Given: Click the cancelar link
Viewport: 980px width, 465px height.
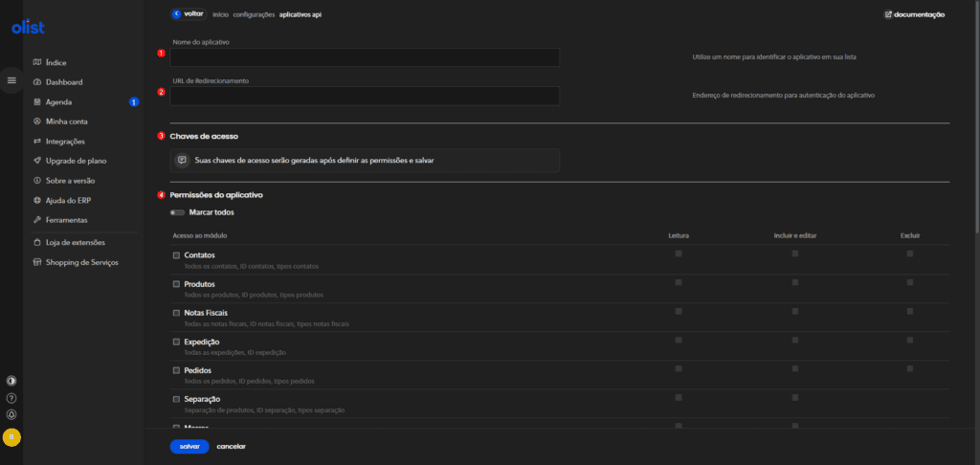Looking at the screenshot, I should pyautogui.click(x=232, y=447).
